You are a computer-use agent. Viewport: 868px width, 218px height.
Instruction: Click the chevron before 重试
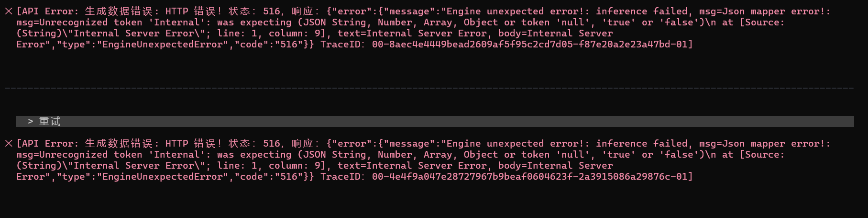coord(31,122)
